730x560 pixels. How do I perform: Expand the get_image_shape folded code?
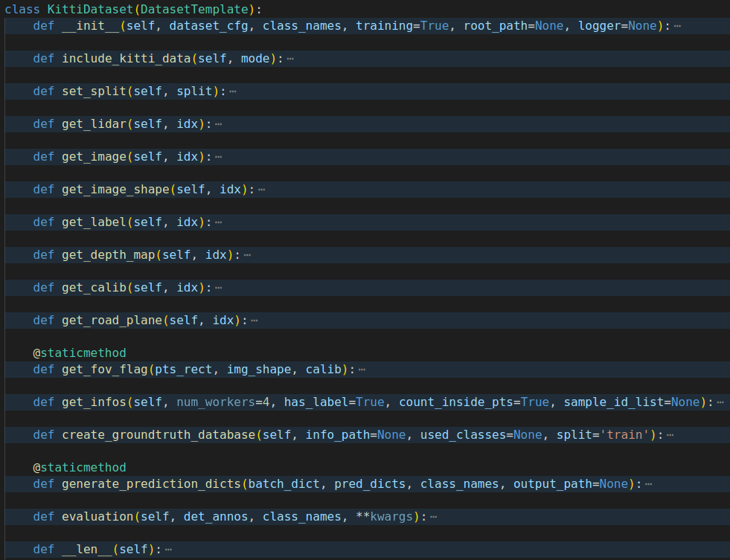coord(262,190)
